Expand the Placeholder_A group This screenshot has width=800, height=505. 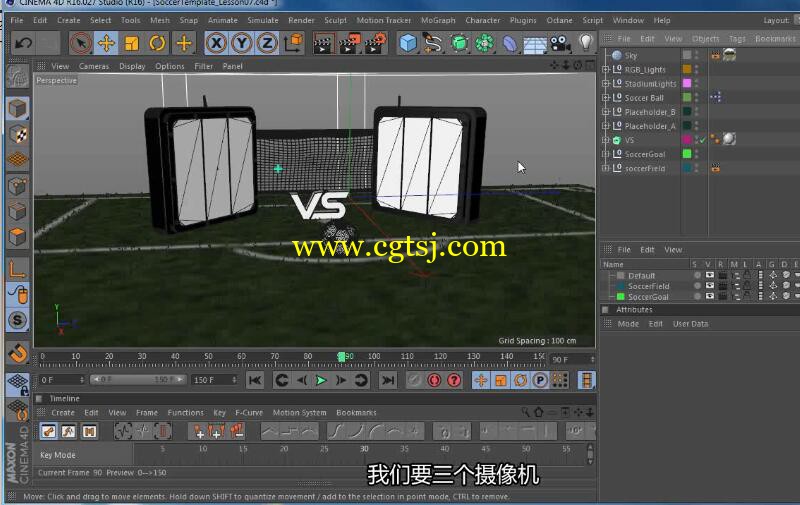606,125
